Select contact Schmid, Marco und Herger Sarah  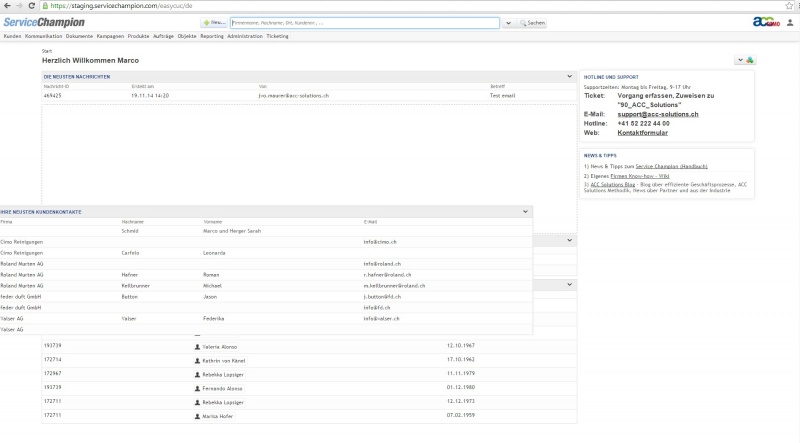266,231
